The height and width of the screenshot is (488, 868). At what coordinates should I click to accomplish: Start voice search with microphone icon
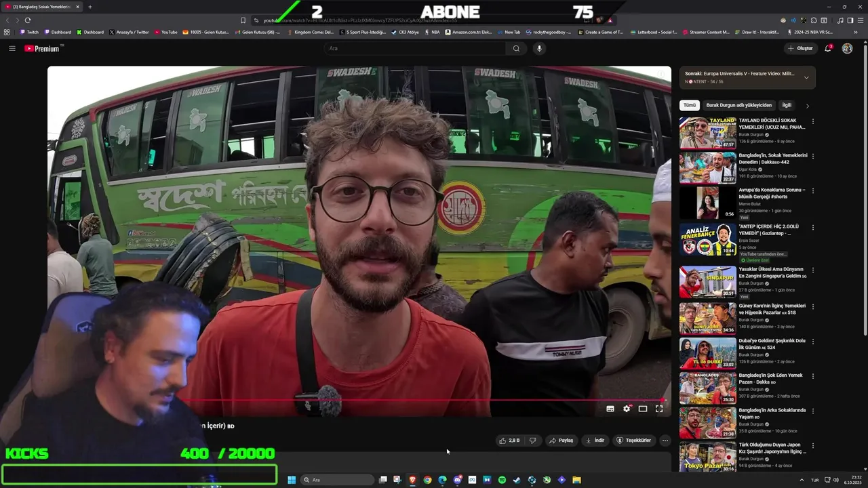coord(539,48)
